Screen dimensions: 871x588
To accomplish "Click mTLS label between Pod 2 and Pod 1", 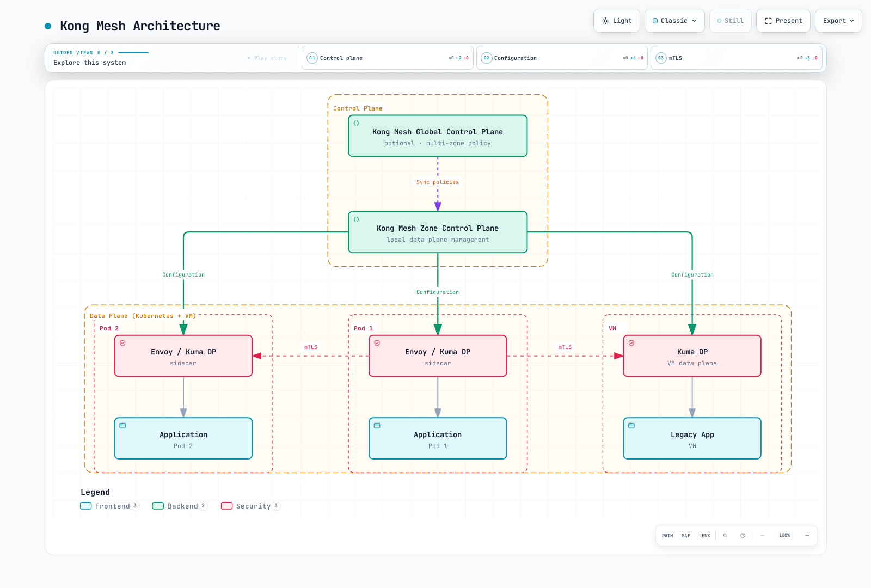I will pyautogui.click(x=311, y=347).
